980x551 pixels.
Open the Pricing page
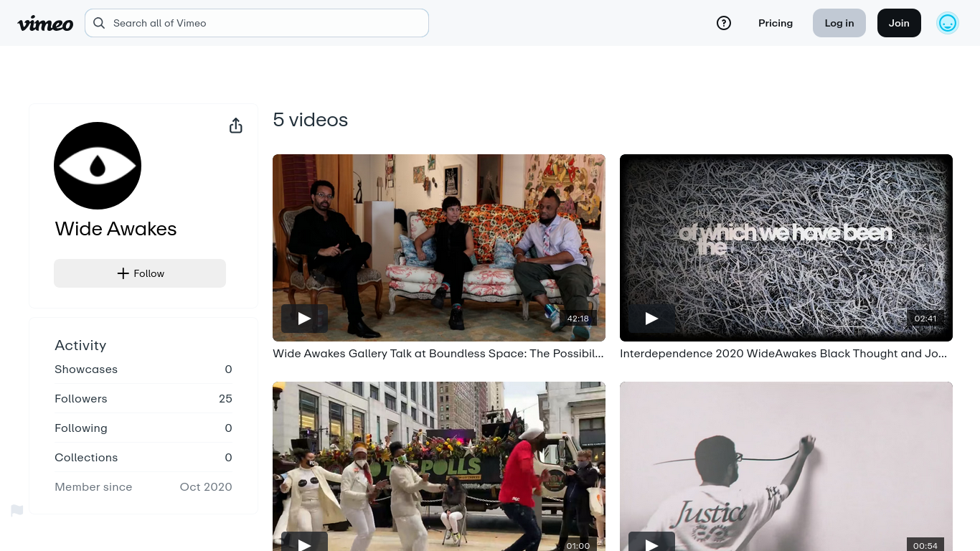point(775,23)
